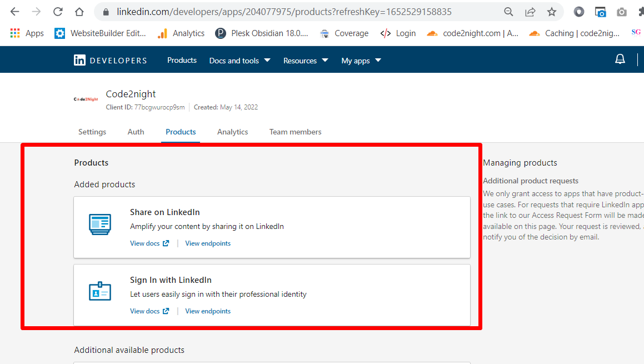Click the screen capture extension icon

click(601, 12)
